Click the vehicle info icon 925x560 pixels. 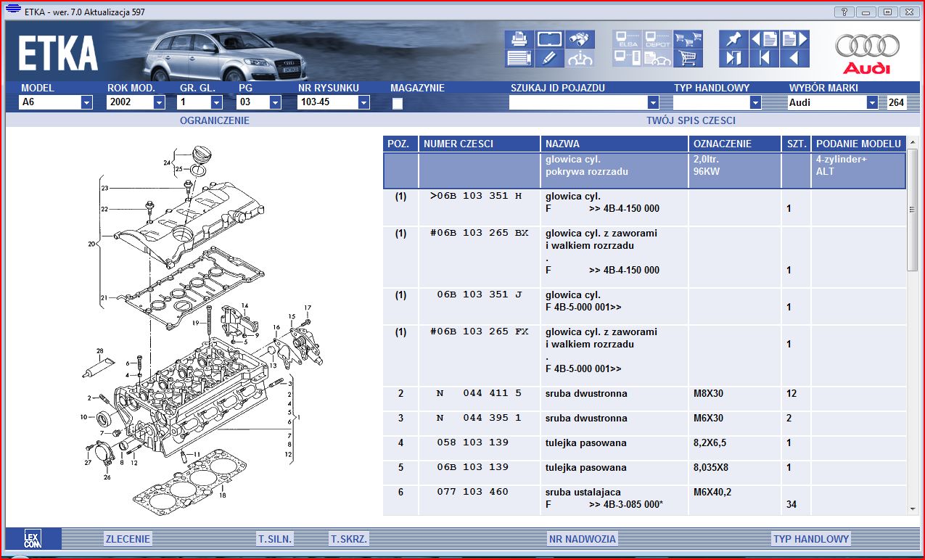(x=580, y=59)
